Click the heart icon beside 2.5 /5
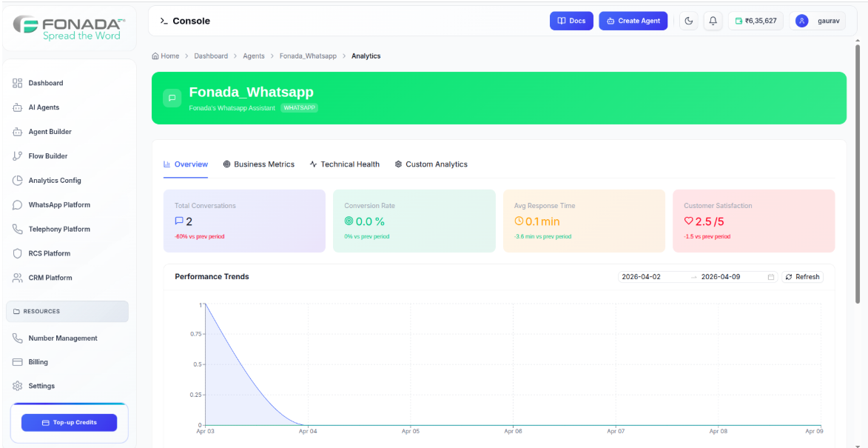This screenshot has height=448, width=868. tap(689, 221)
